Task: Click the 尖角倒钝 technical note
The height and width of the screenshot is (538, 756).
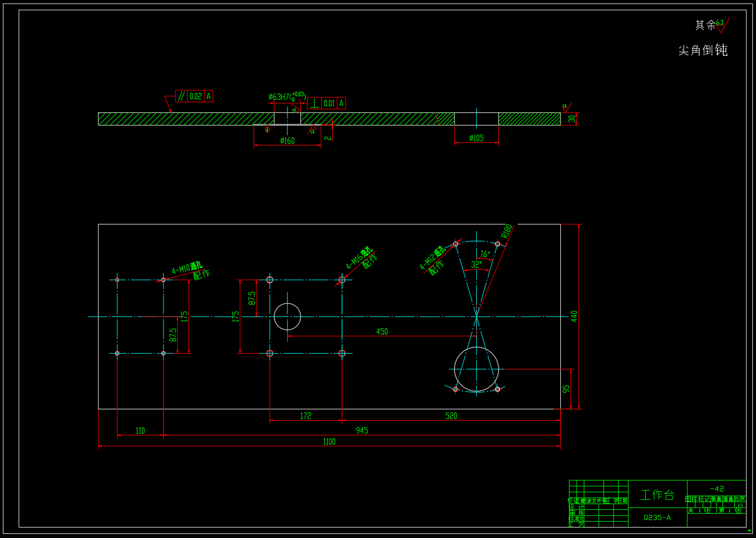Action: [x=703, y=50]
